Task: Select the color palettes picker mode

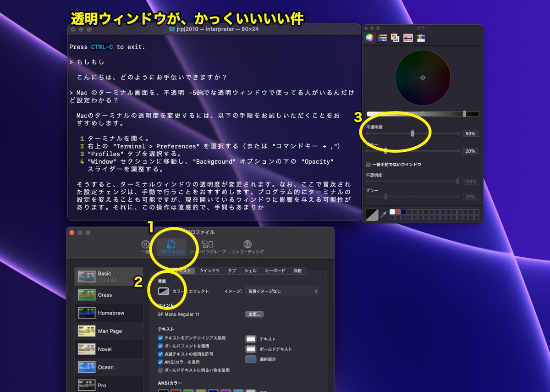Action: [x=395, y=38]
